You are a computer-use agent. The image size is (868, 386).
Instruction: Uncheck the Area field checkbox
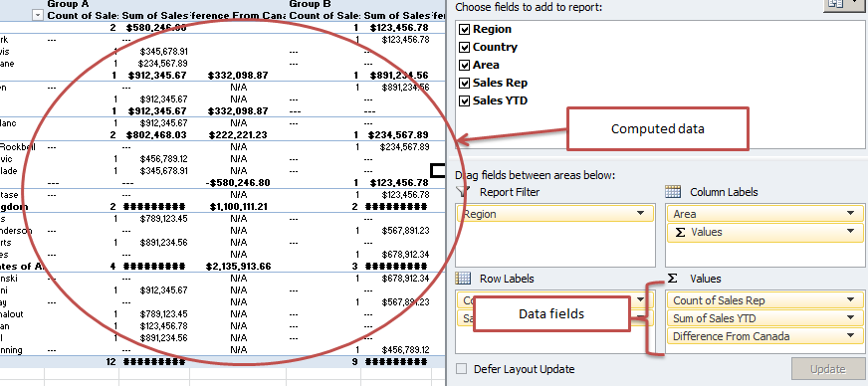point(465,66)
